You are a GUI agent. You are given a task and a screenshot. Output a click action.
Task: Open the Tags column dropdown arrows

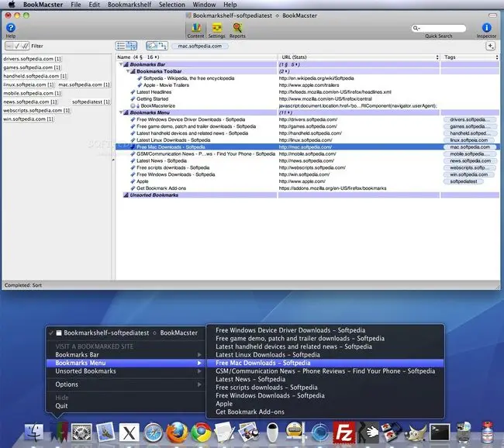coord(497,57)
